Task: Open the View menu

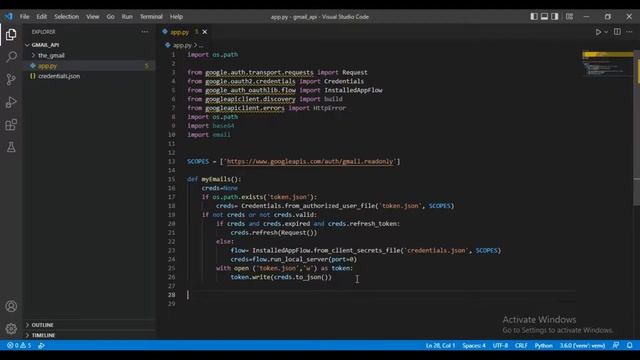Action: coord(93,17)
